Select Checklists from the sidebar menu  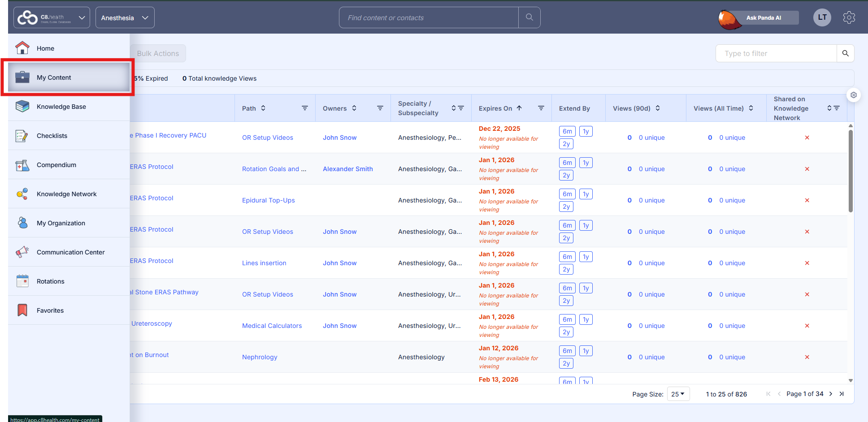(52, 136)
